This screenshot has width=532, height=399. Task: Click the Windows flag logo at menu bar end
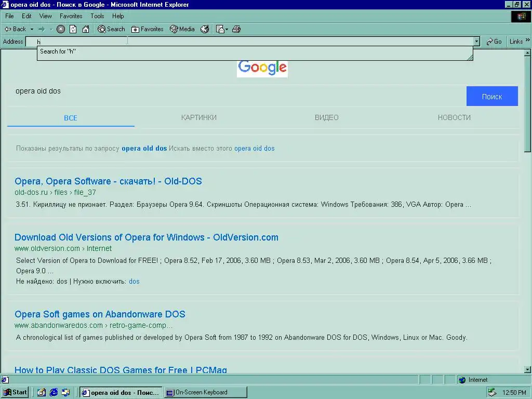pos(521,16)
